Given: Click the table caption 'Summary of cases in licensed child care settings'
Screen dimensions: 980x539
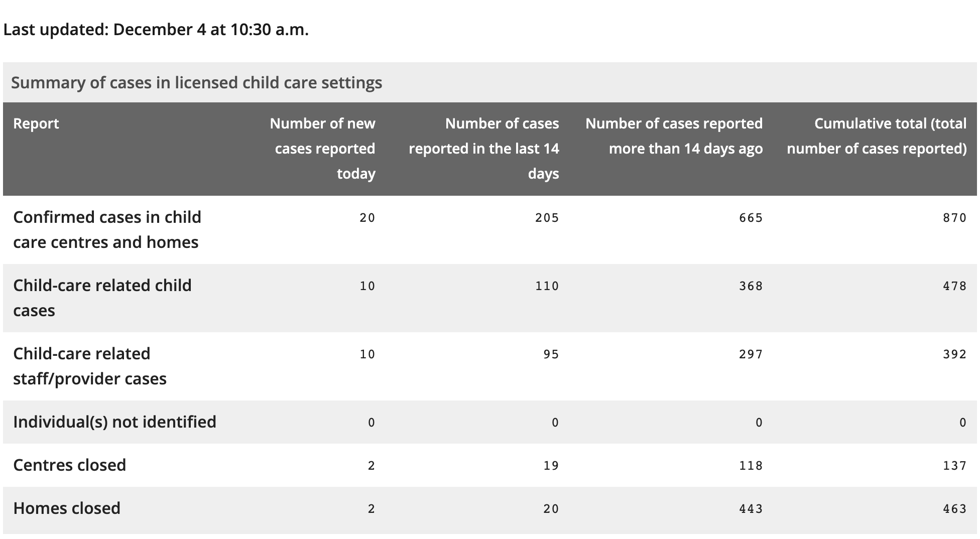Looking at the screenshot, I should (196, 83).
